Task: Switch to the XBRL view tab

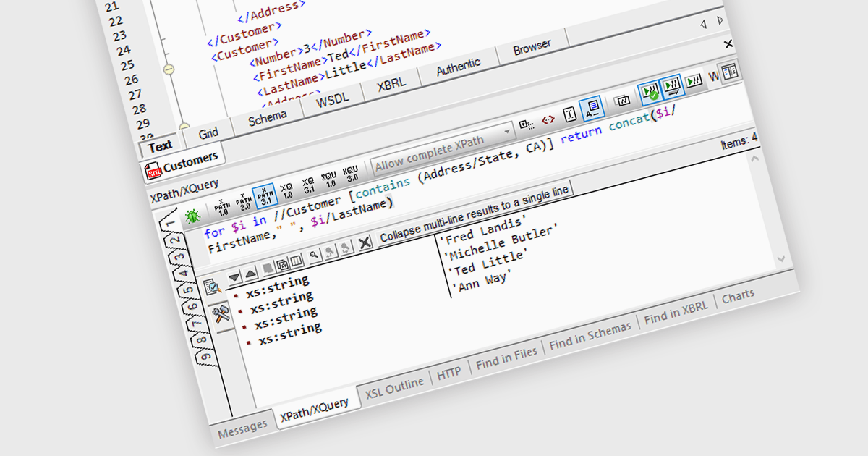Action: tap(392, 84)
